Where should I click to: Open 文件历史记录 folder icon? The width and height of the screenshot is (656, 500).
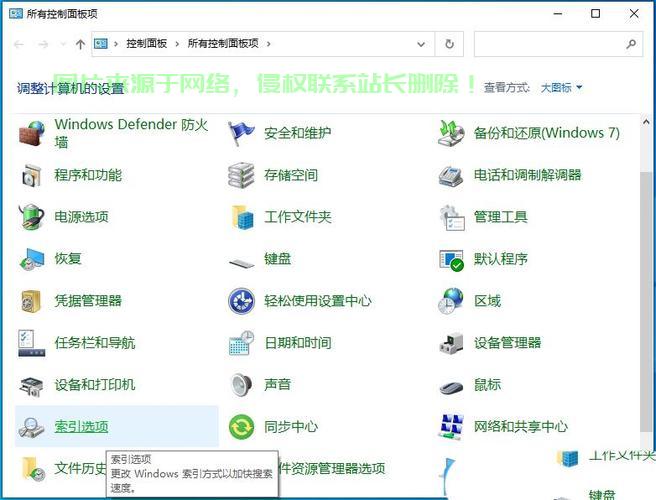point(33,469)
